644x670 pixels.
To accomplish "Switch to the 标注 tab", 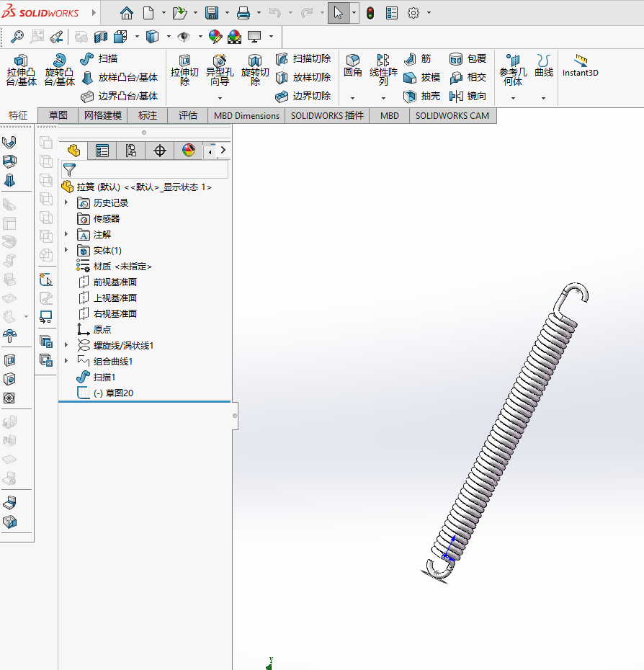I will (x=148, y=115).
